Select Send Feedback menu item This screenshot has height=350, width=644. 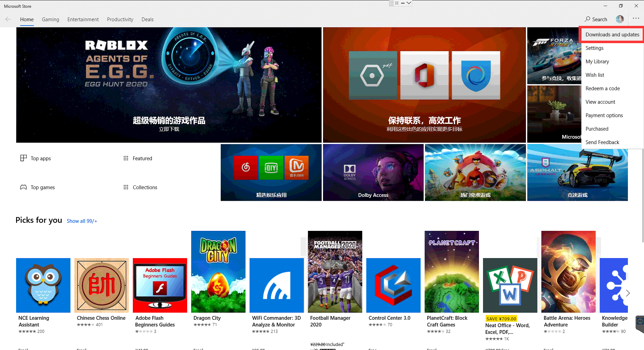point(612,142)
